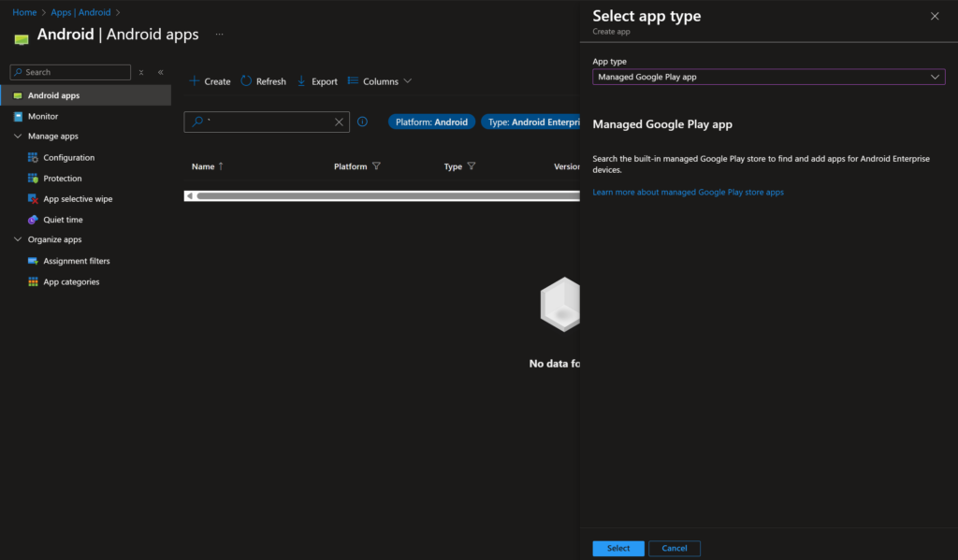Image resolution: width=958 pixels, height=560 pixels.
Task: Click the horizontal table scrollbar
Action: (x=388, y=196)
